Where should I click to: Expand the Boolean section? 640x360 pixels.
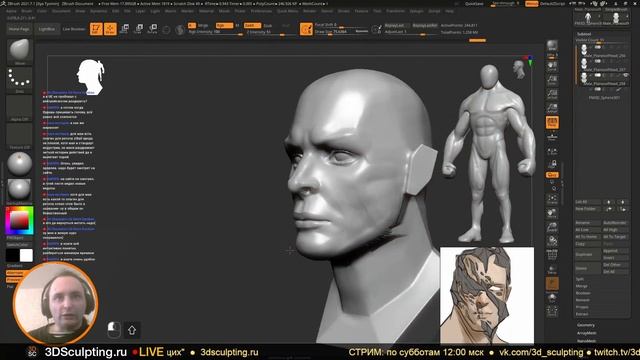(583, 293)
